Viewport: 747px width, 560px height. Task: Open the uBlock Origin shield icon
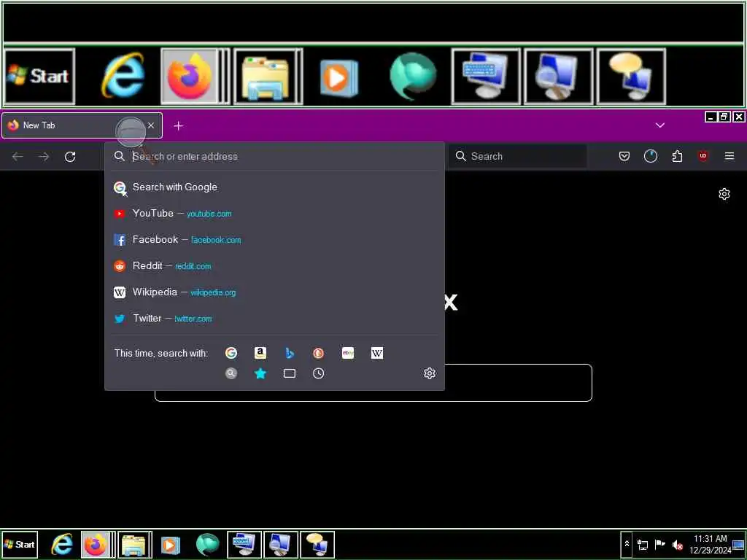[703, 156]
